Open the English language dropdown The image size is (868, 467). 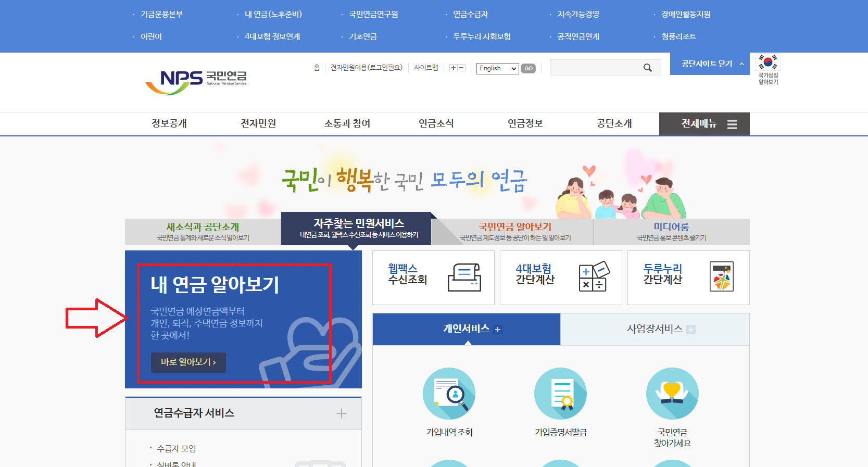[498, 68]
